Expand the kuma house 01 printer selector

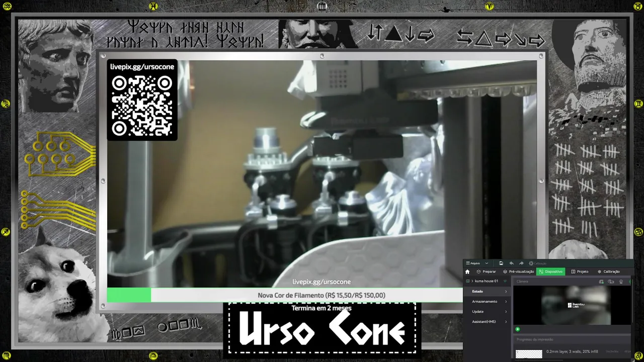coord(483,281)
